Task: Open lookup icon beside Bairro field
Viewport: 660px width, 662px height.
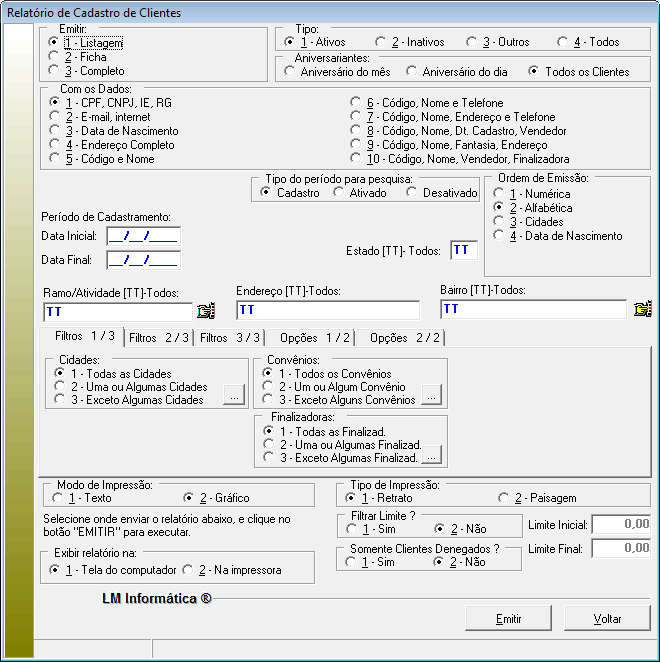Action: pos(643,310)
